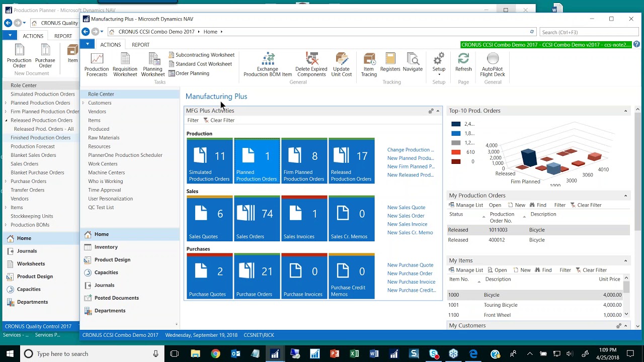Open Subcontracting Worksheet task
This screenshot has height=362, width=644.
tap(201, 55)
